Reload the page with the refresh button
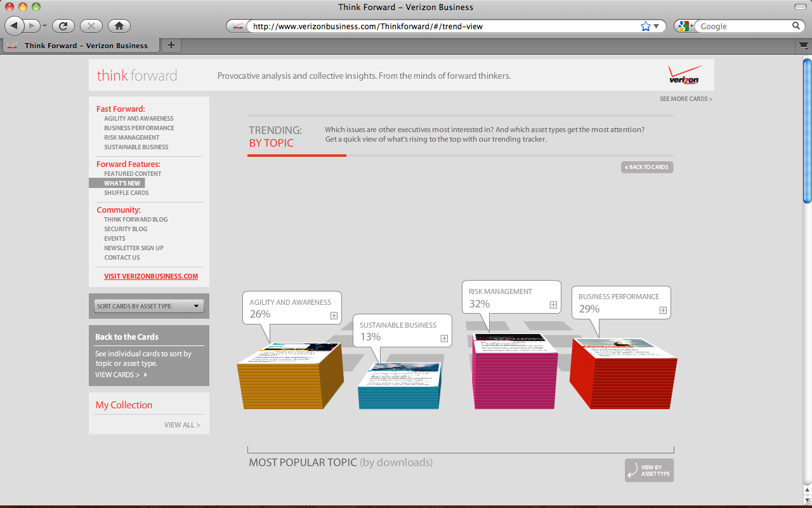 pos(63,26)
